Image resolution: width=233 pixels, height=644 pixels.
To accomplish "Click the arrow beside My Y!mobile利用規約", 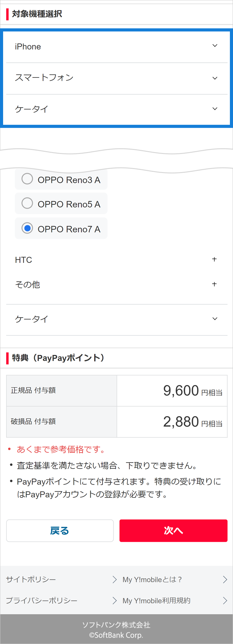I will pyautogui.click(x=225, y=600).
